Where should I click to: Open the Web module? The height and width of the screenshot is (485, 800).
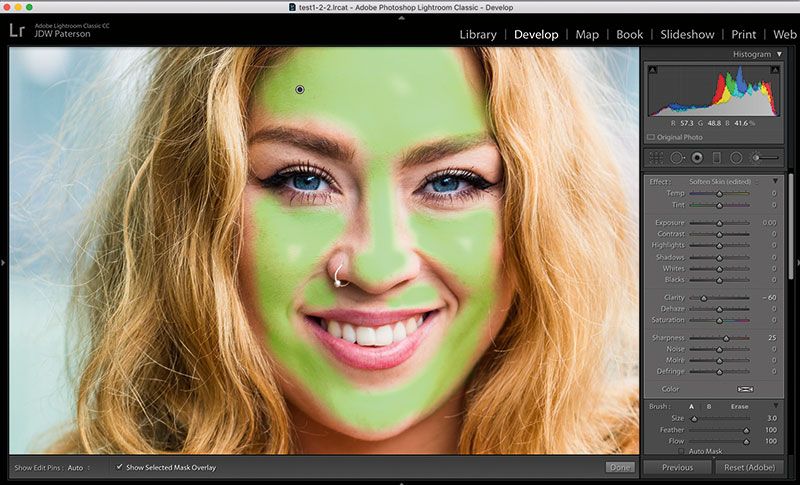pos(785,35)
